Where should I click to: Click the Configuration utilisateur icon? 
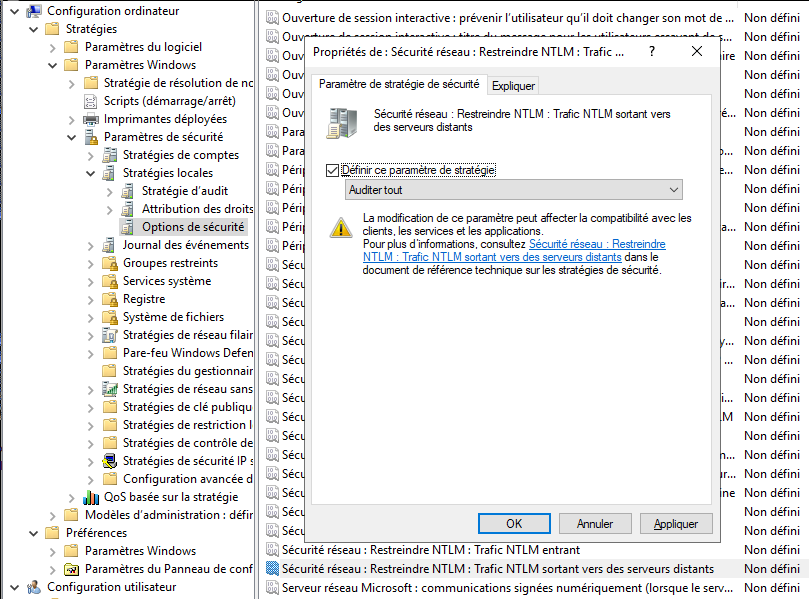[x=33, y=587]
